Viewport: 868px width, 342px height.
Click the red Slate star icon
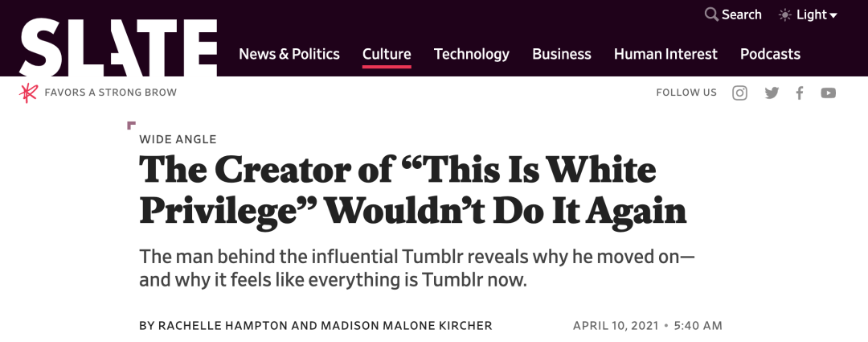point(29,93)
